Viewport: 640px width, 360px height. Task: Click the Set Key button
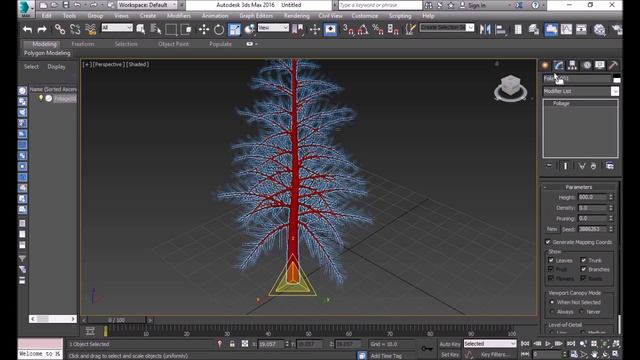tap(450, 355)
